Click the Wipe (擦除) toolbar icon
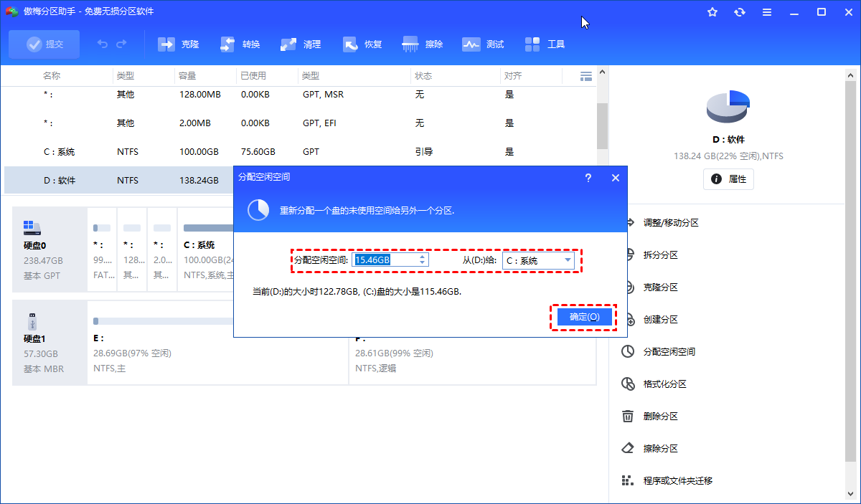This screenshot has height=504, width=861. [411, 44]
